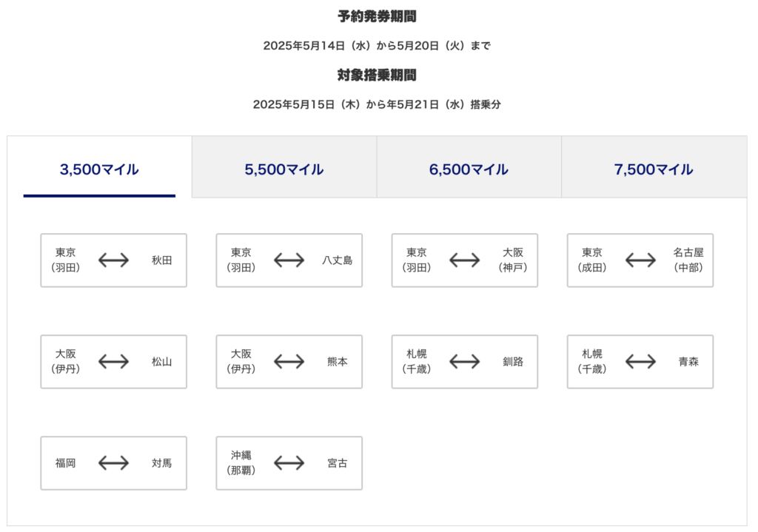
Task: Select the 3,500マイル tab
Action: [99, 169]
